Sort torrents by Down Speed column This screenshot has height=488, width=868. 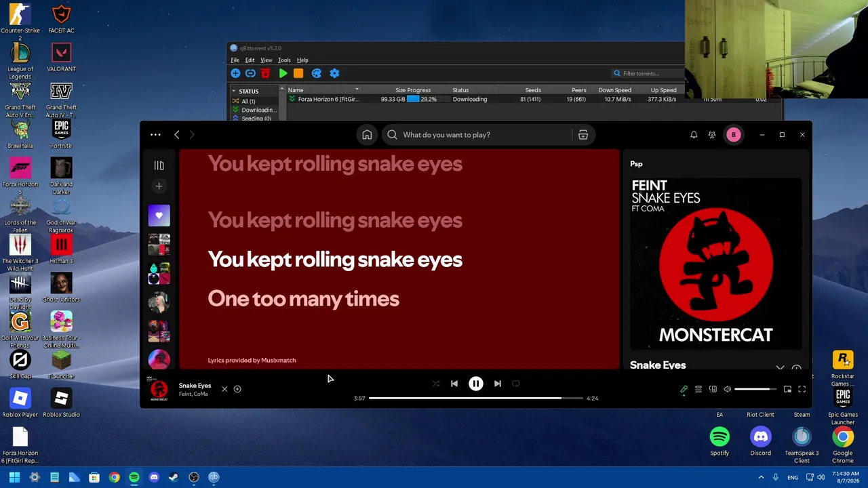614,90
